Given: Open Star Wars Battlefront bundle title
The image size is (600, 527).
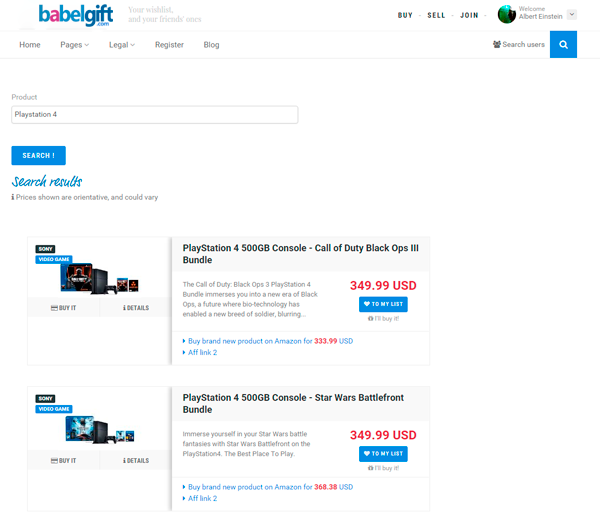Looking at the screenshot, I should click(x=293, y=403).
